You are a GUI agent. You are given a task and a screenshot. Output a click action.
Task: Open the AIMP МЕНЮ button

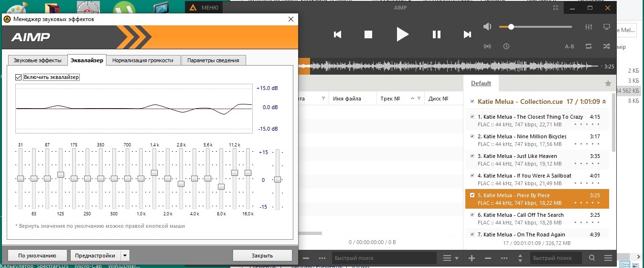click(204, 8)
